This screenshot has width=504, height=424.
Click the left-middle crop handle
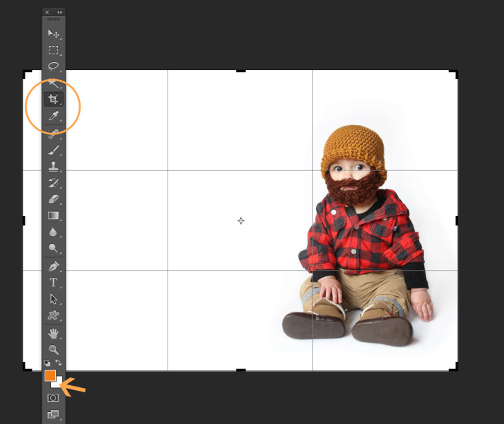click(24, 221)
